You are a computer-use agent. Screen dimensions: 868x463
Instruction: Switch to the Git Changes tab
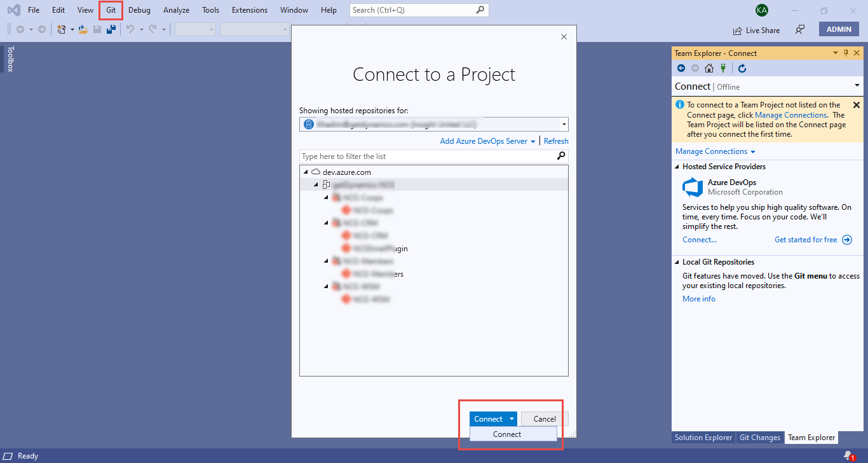[x=759, y=438]
